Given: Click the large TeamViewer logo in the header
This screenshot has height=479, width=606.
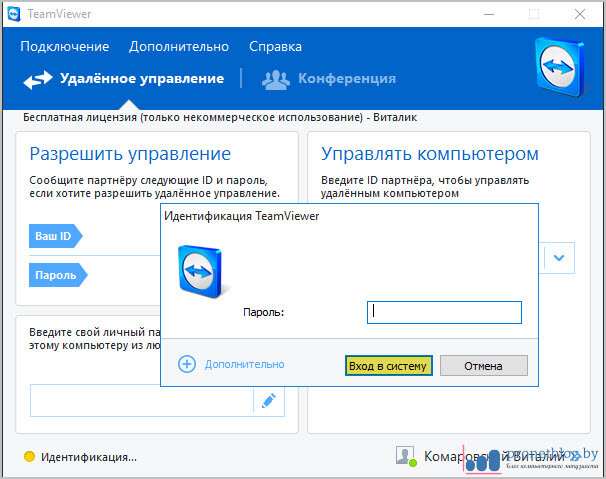Looking at the screenshot, I should tap(560, 66).
